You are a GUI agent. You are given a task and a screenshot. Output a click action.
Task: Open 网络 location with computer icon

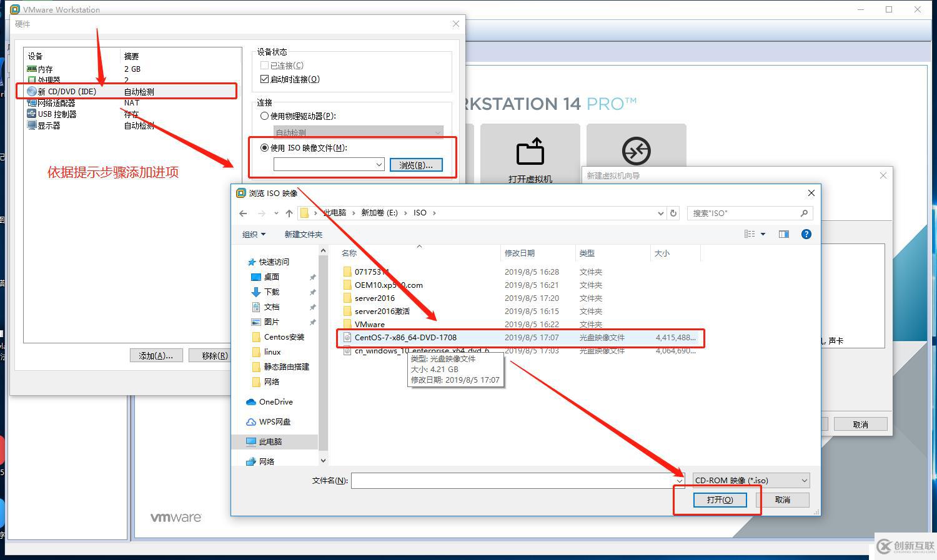tap(260, 461)
